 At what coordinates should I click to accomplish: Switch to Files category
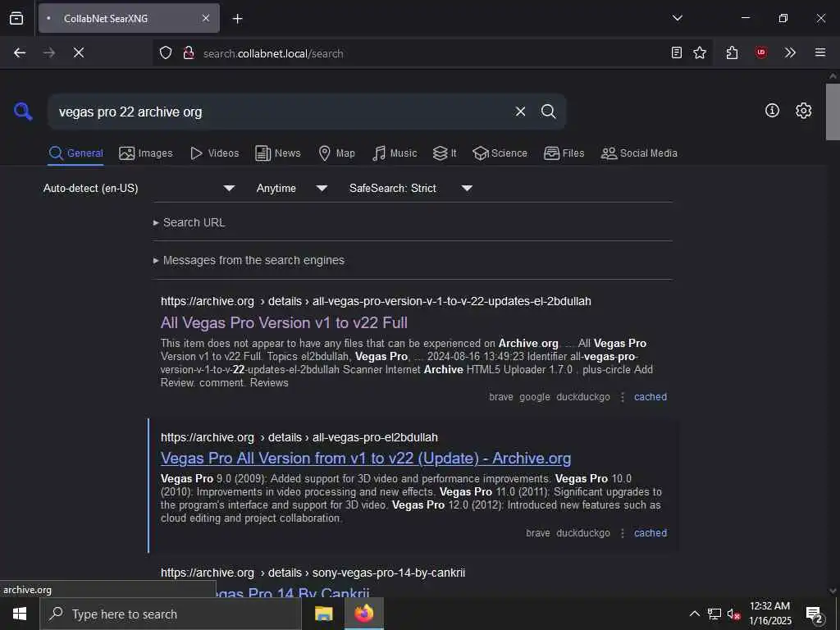(564, 153)
